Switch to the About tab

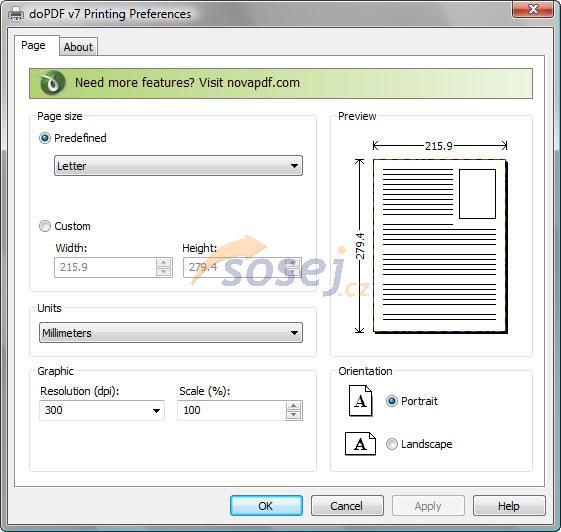78,47
